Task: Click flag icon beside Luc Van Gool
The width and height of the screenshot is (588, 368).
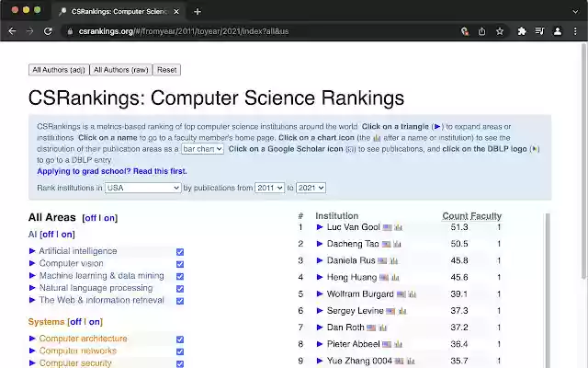Action: 387,227
